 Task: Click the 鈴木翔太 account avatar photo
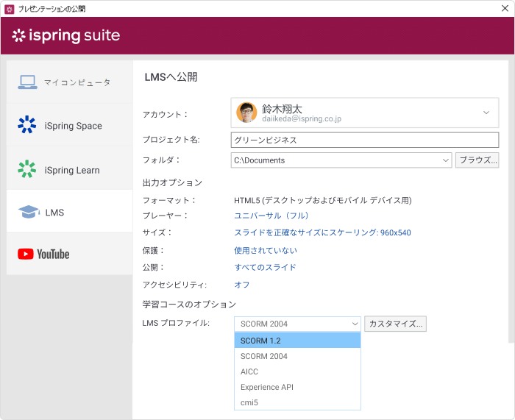click(x=246, y=113)
